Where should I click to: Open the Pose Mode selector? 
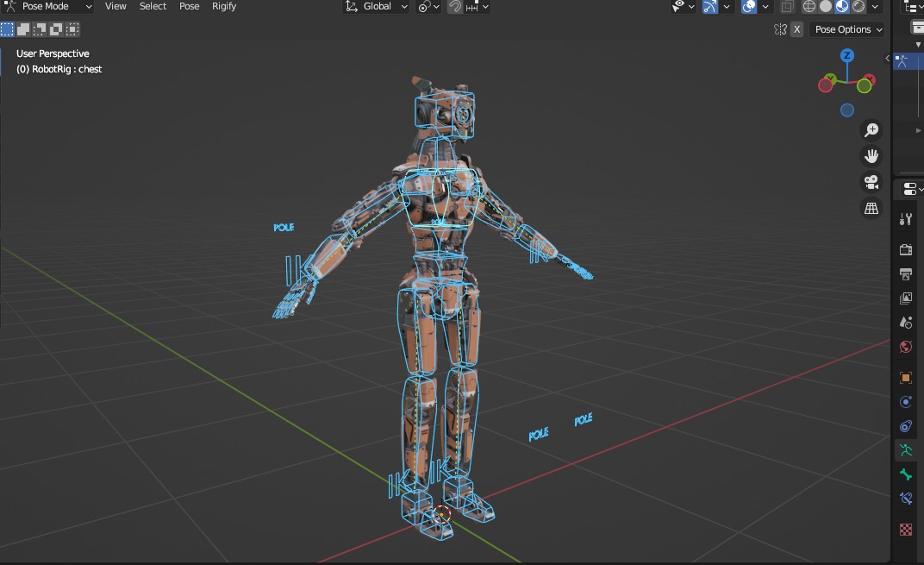pos(47,7)
